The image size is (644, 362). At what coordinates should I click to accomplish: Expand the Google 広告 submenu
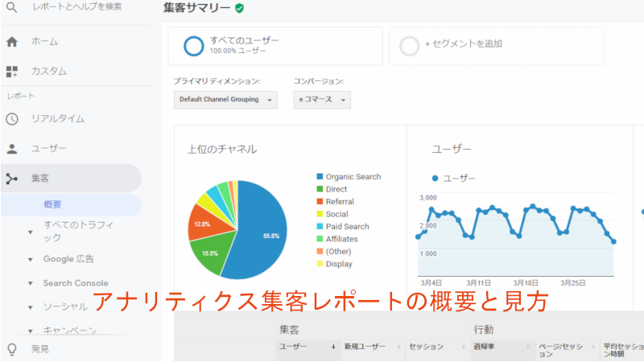coord(30,259)
